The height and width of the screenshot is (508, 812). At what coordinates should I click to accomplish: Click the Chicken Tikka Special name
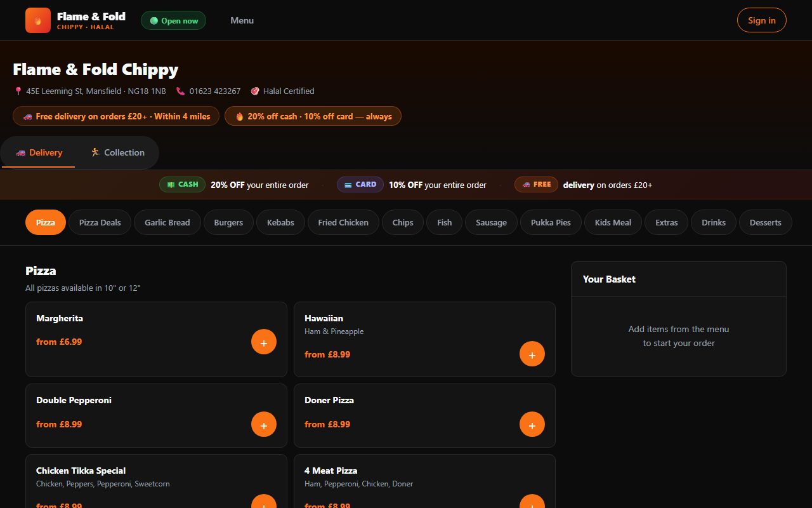click(81, 471)
